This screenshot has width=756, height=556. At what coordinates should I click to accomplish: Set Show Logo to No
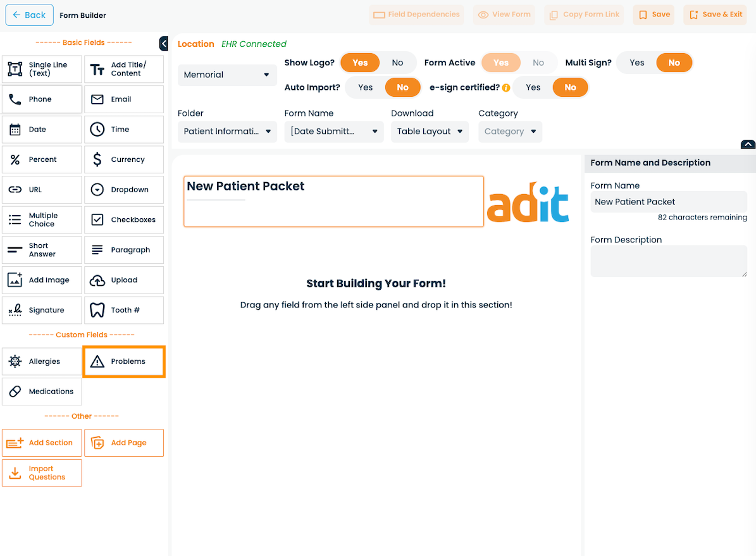pos(397,63)
